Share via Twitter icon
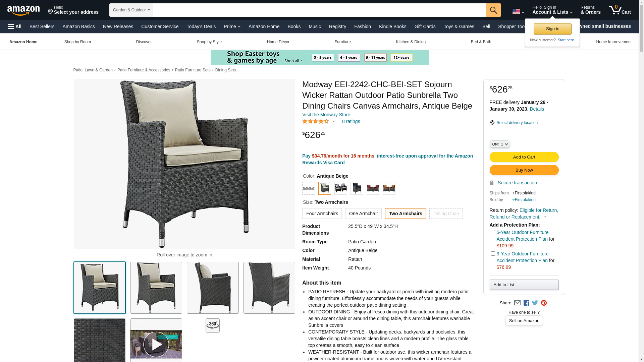 click(x=535, y=303)
